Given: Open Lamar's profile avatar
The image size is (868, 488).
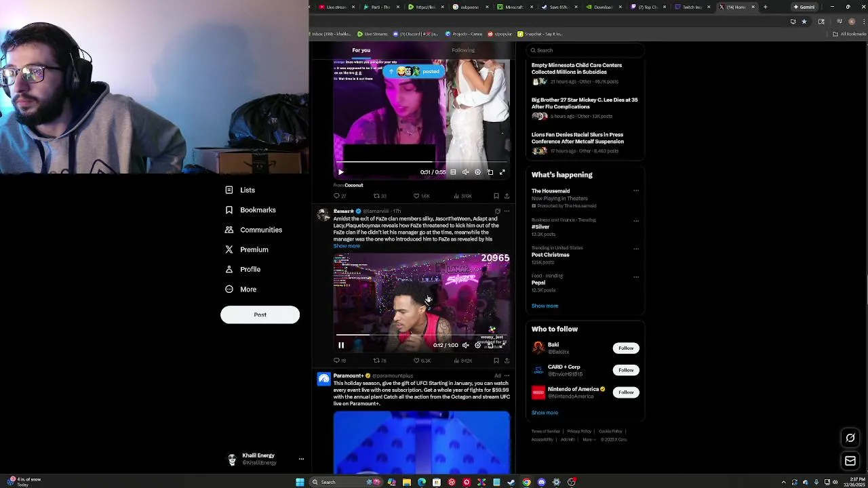Looking at the screenshot, I should [323, 215].
